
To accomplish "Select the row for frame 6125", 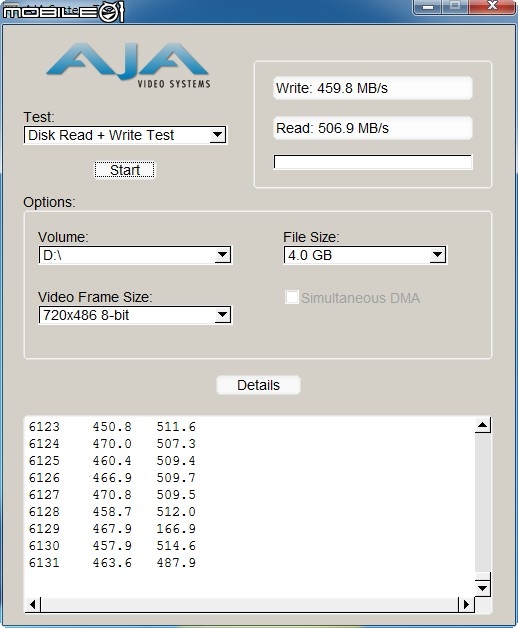I will click(x=112, y=461).
